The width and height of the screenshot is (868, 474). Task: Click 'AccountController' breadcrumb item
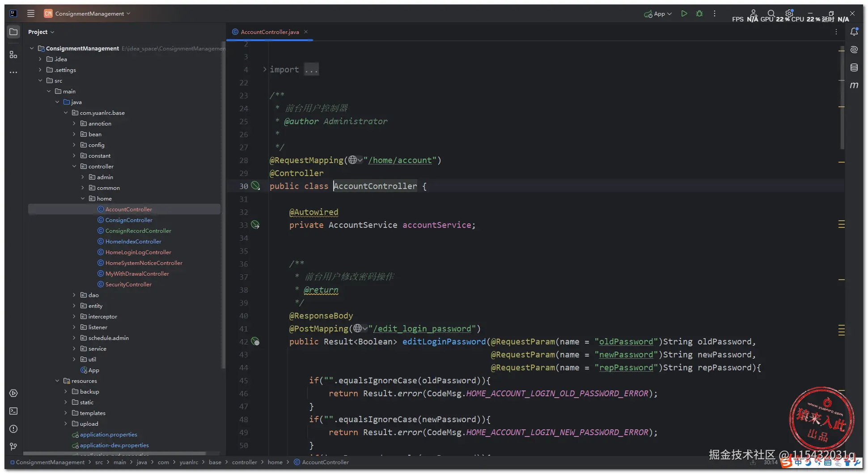[x=325, y=462]
